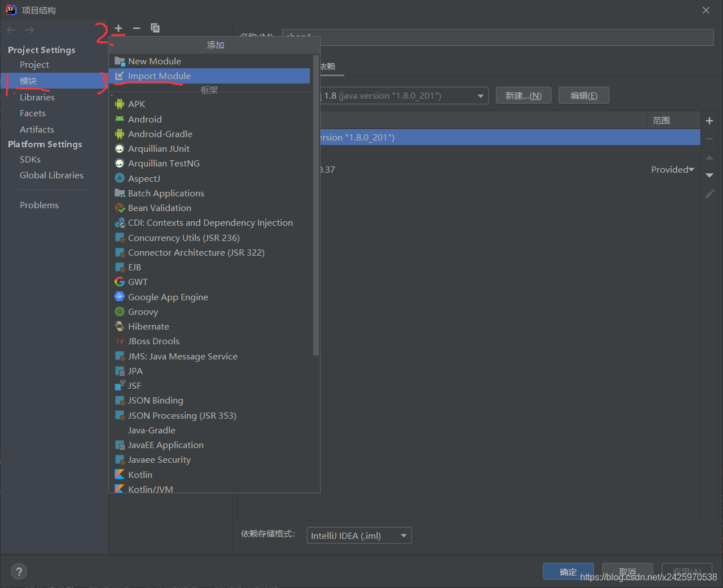
Task: Move the dependency down with the arrow
Action: (709, 175)
